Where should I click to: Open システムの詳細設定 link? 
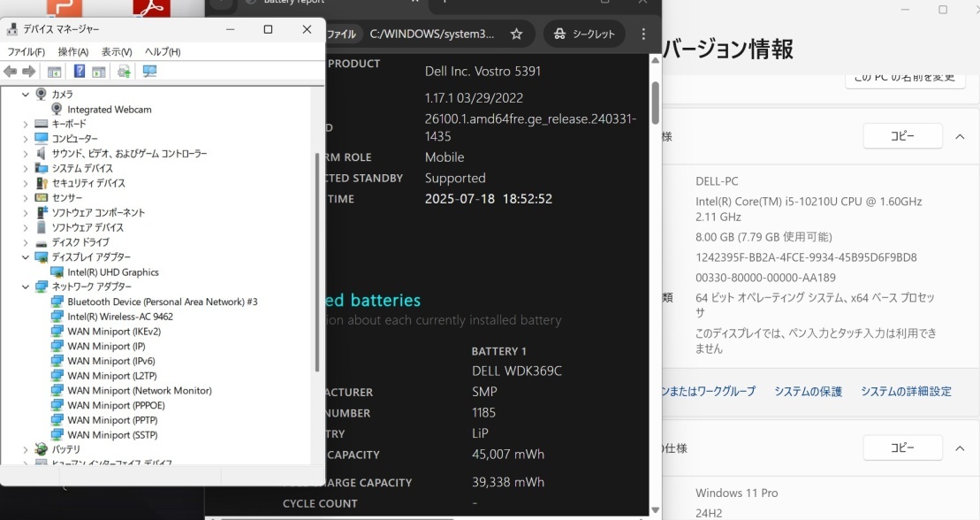pyautogui.click(x=906, y=391)
